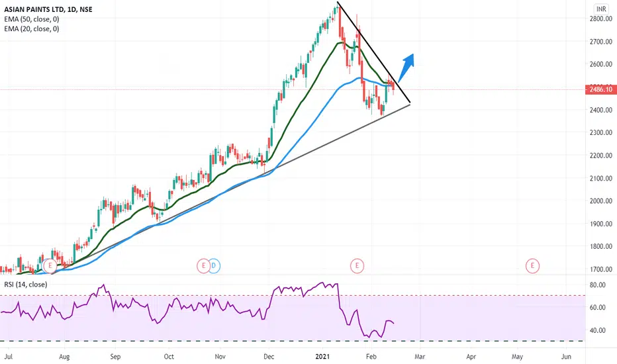This screenshot has height=364, width=617.
Task: Click the Jul label on time axis
Action: coord(8,357)
